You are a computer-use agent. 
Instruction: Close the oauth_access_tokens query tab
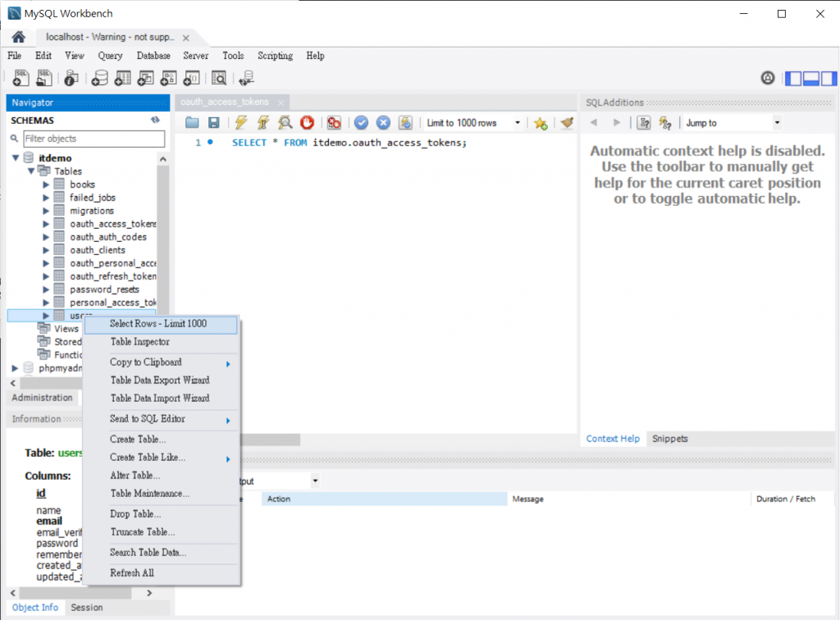pyautogui.click(x=281, y=103)
